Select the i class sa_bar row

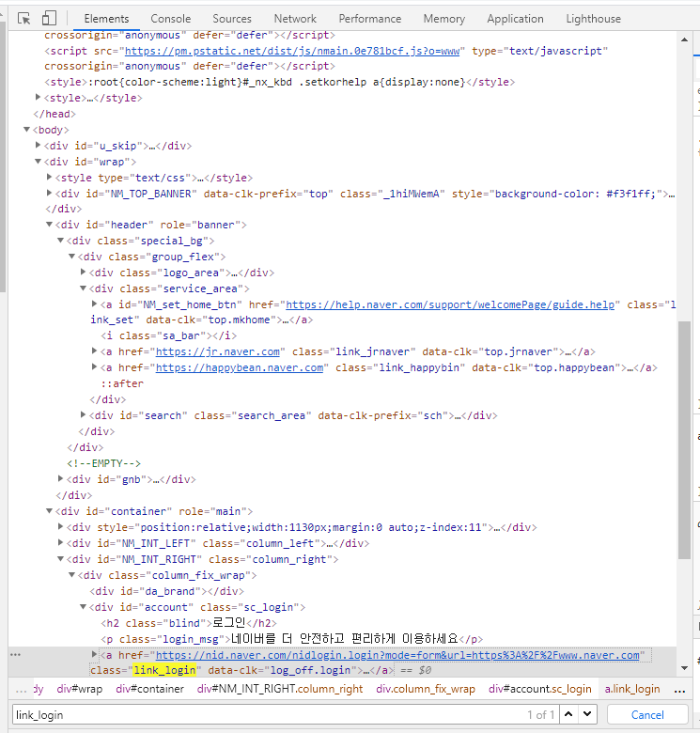click(169, 336)
